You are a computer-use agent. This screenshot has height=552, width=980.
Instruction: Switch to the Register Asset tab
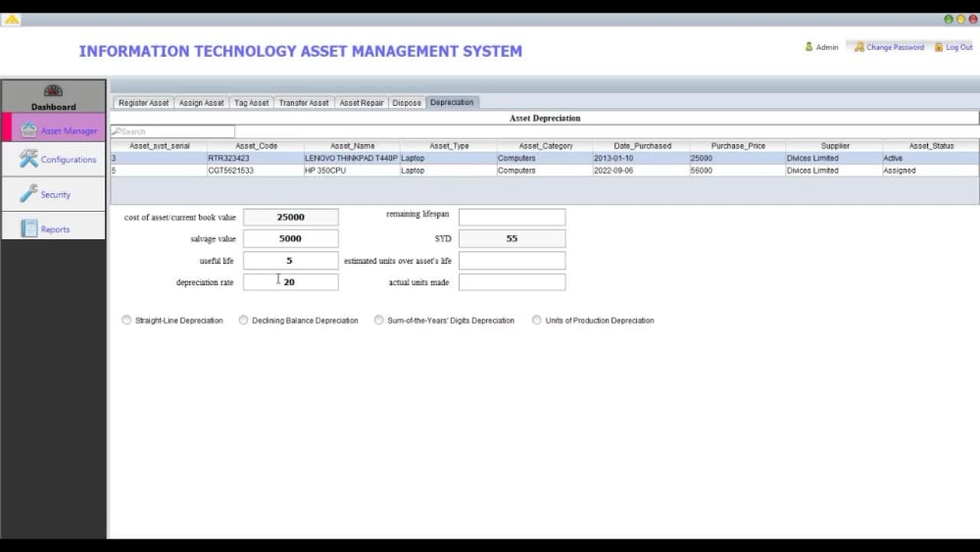tap(144, 103)
